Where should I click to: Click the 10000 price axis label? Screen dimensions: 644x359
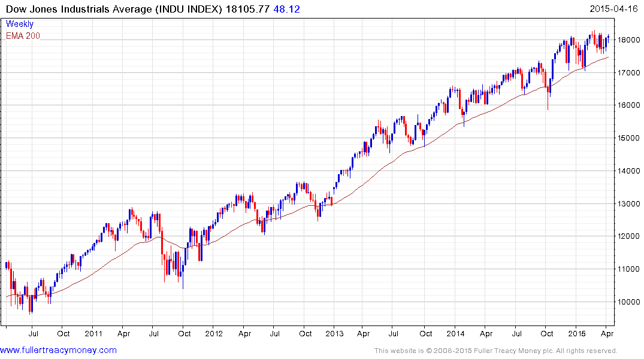[629, 302]
